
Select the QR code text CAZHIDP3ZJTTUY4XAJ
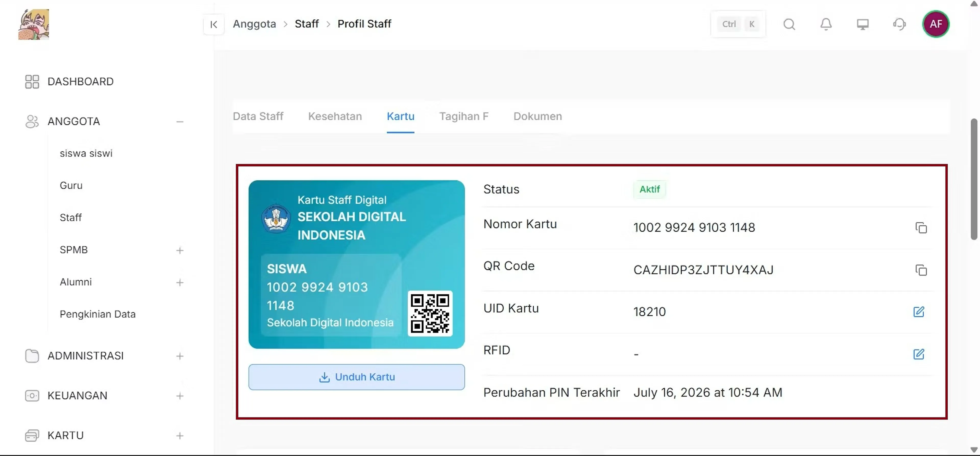pyautogui.click(x=703, y=270)
